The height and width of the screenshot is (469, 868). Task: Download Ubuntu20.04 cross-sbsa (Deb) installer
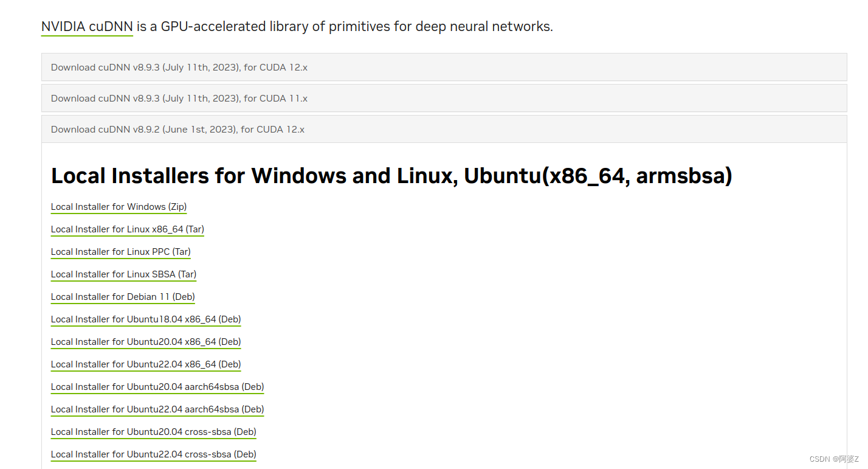tap(154, 432)
